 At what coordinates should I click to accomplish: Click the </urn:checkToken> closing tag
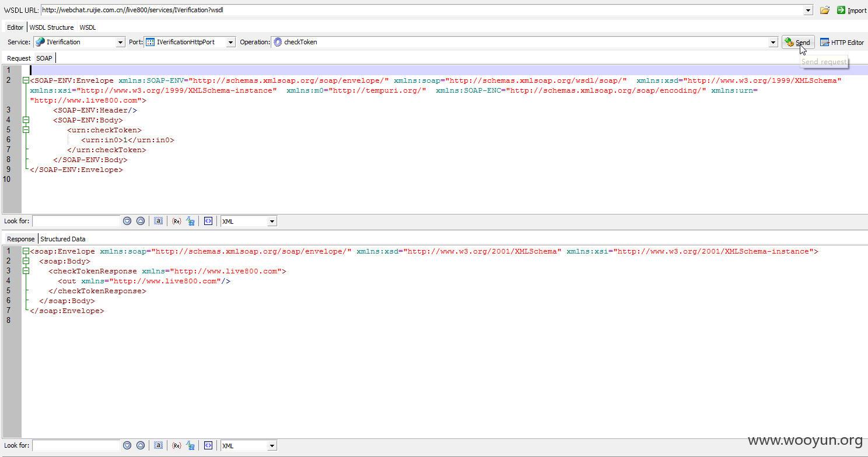pos(107,150)
